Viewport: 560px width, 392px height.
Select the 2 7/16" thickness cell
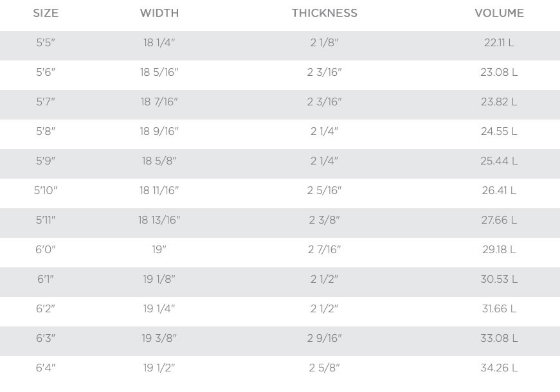tap(324, 250)
